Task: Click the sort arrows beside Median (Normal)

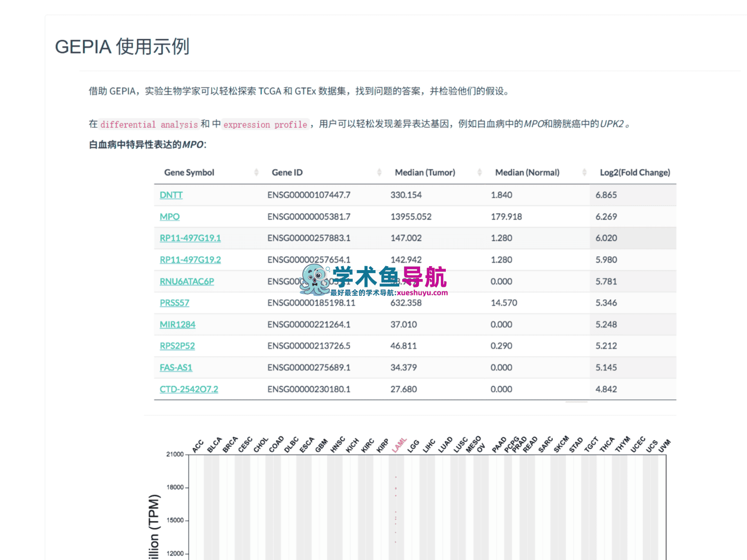Action: 585,172
